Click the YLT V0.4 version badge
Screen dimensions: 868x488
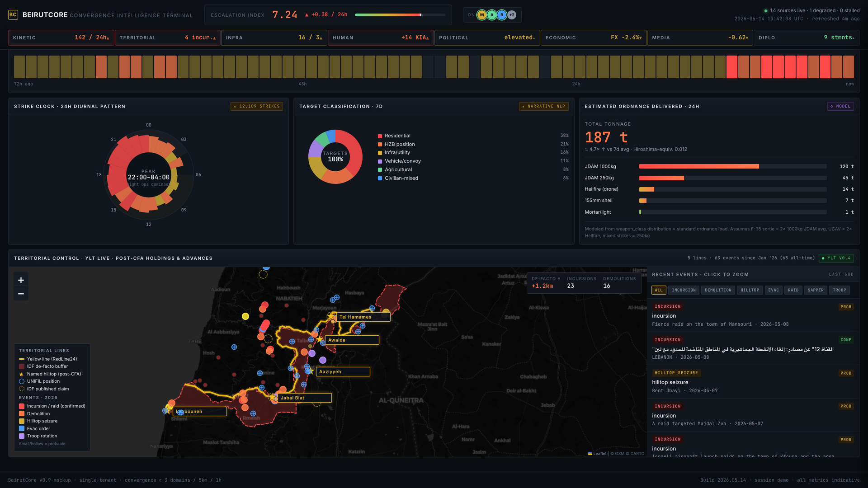(x=836, y=258)
